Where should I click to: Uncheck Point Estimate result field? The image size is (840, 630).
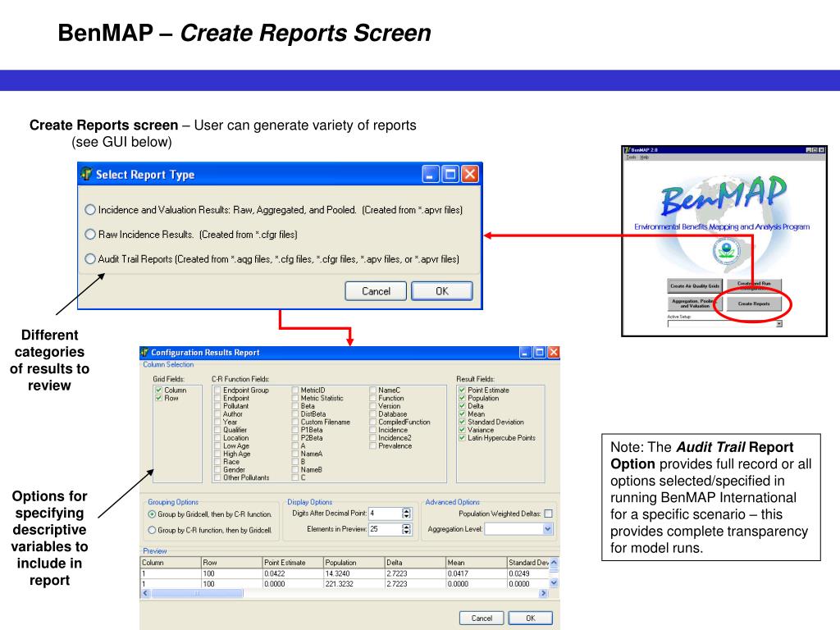463,390
